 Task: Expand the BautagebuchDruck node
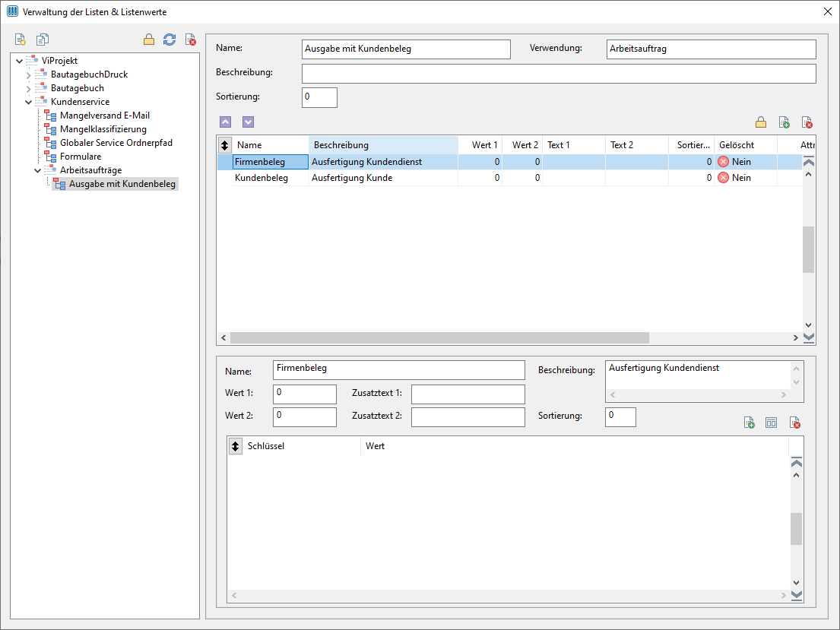tap(29, 75)
